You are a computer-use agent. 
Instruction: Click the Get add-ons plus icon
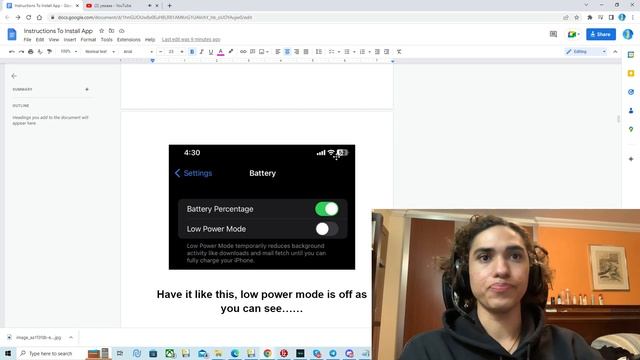pos(631,159)
